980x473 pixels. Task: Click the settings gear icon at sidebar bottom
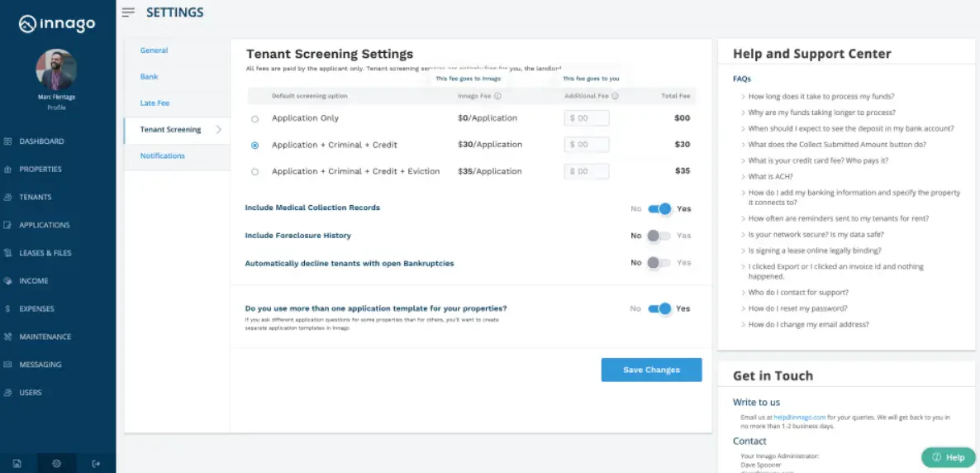pyautogui.click(x=57, y=464)
